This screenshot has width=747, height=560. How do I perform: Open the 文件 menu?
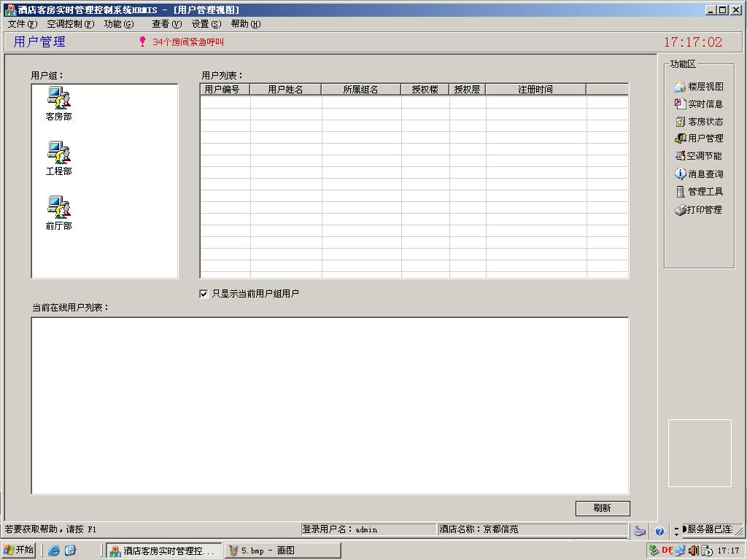(x=22, y=24)
